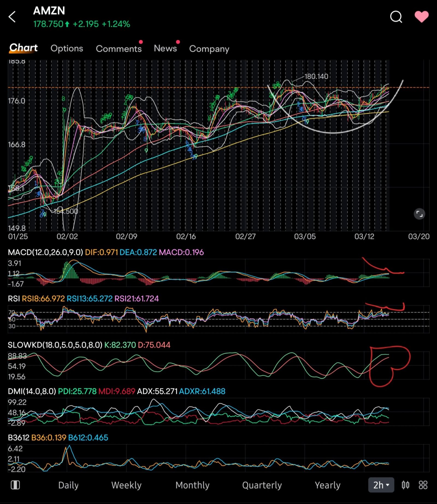The height and width of the screenshot is (504, 437).
Task: Tap the ADXR:61.488 value
Action: coord(202,391)
